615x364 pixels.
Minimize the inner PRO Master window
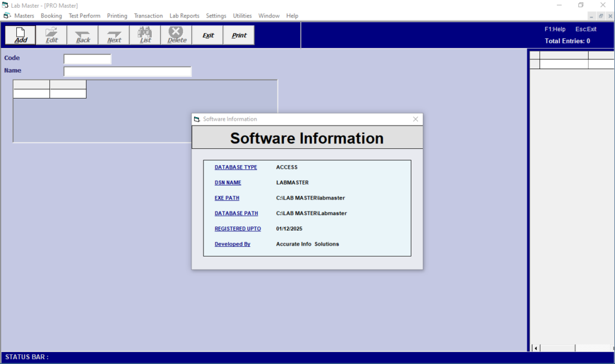coord(592,16)
